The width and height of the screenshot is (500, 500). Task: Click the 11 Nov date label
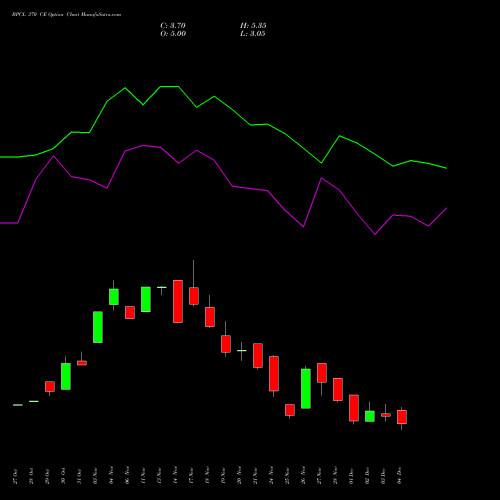[x=143, y=476]
